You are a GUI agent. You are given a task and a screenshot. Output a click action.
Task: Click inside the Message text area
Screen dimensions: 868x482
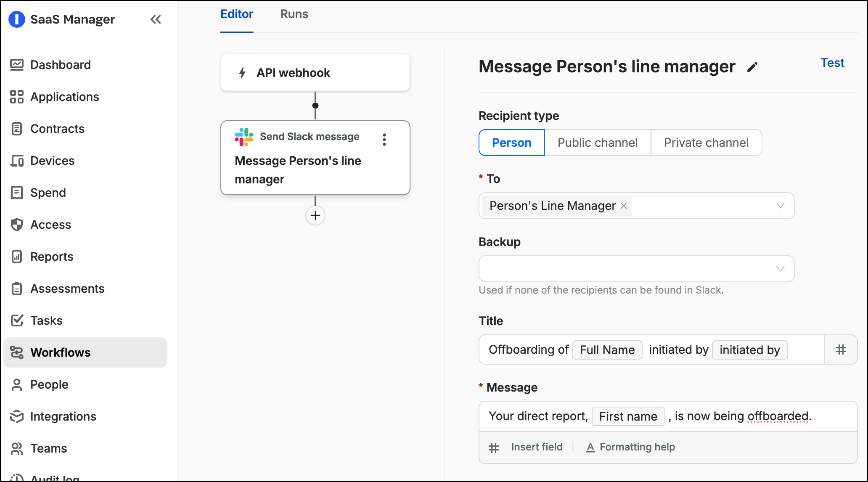(668, 416)
